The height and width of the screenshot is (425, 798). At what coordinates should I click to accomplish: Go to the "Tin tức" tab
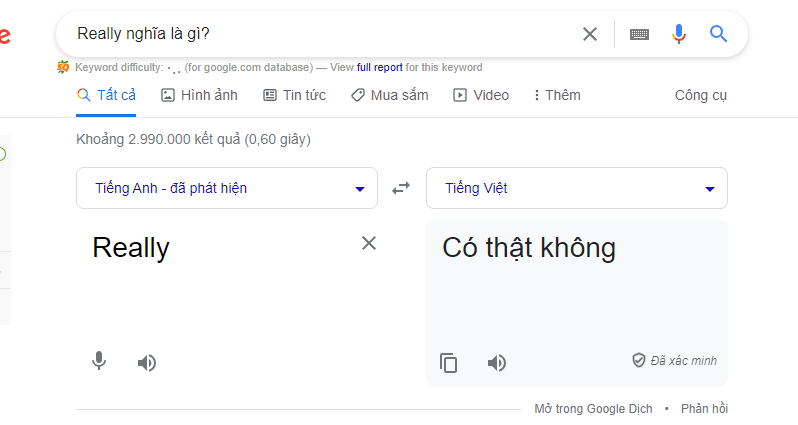click(294, 95)
